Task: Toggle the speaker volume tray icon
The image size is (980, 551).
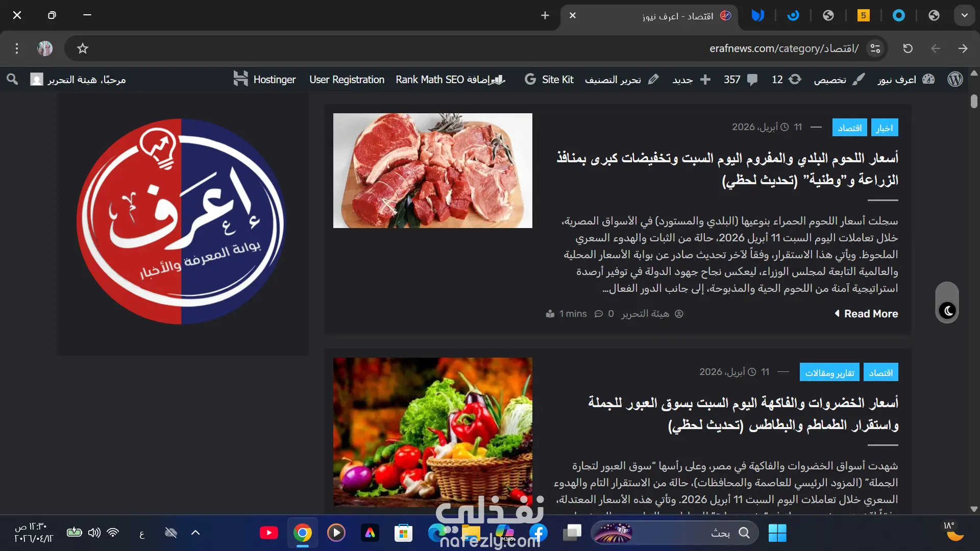Action: pos(94,533)
